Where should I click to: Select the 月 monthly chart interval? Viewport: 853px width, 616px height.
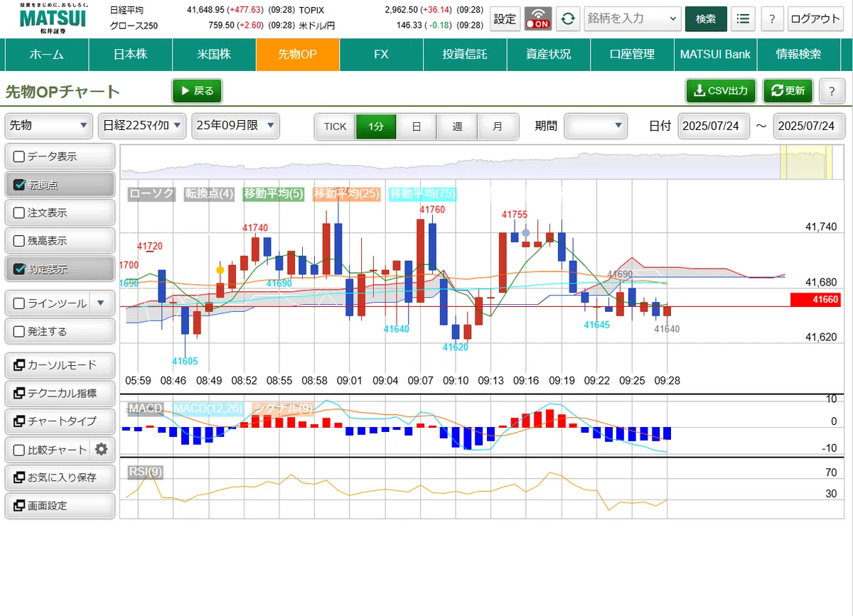[x=498, y=126]
